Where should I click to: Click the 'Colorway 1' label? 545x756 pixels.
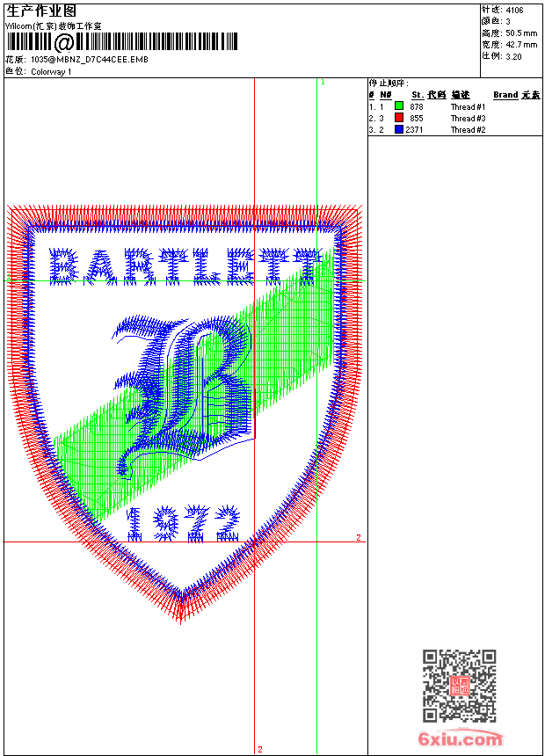[51, 72]
